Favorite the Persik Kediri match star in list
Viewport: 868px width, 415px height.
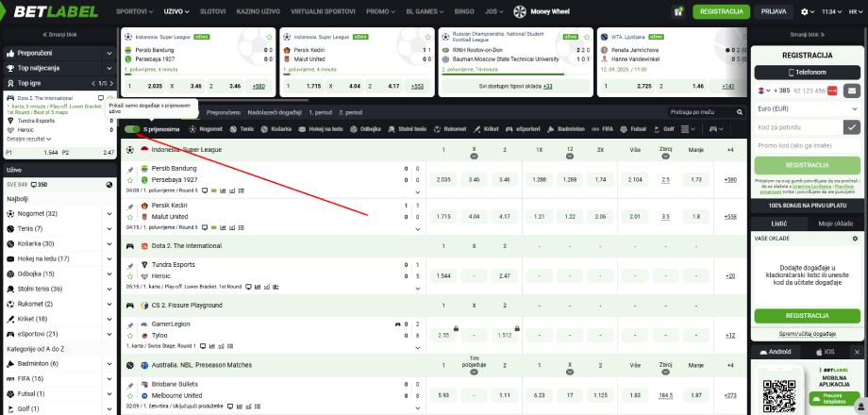point(130,217)
